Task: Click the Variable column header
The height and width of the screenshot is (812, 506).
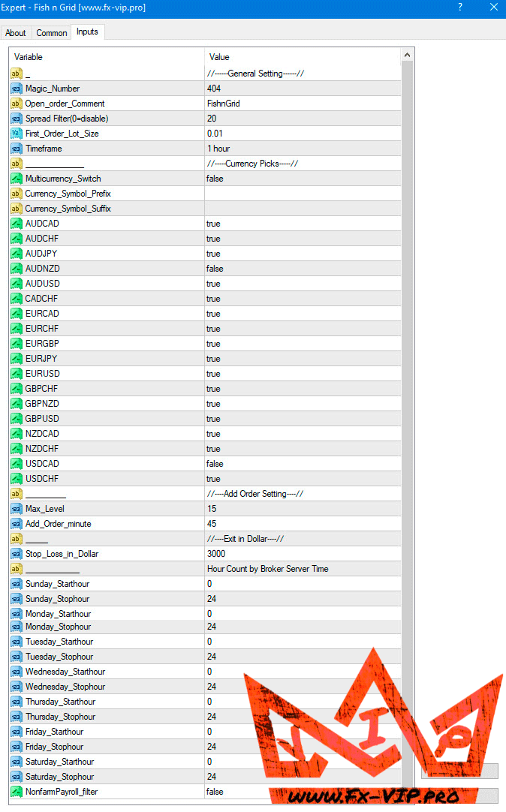Action: pos(105,57)
